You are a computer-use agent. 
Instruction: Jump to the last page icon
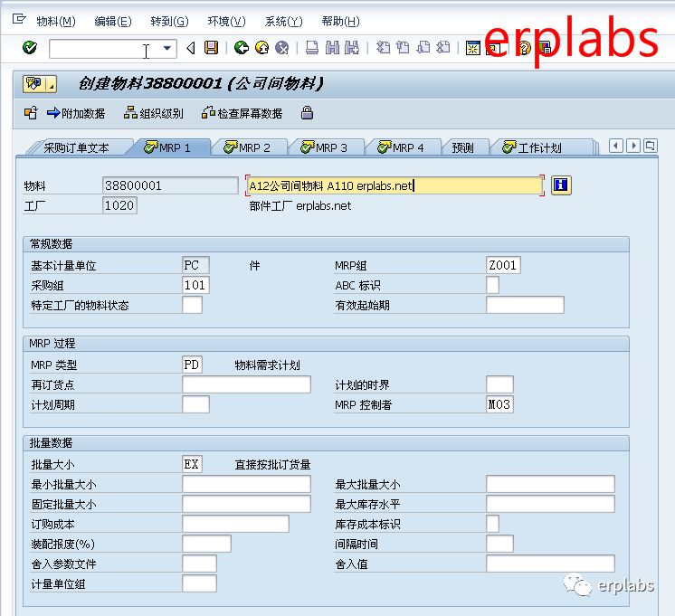point(443,47)
